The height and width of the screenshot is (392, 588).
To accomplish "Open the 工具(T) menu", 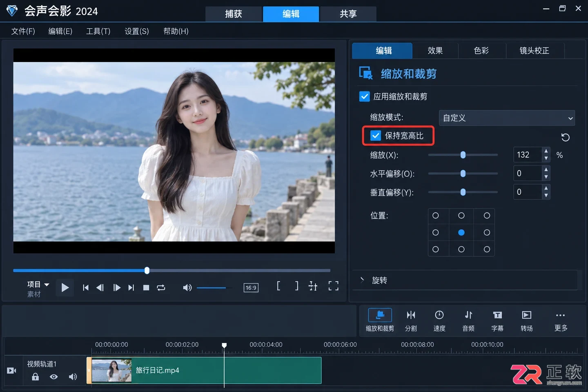I will pos(98,31).
